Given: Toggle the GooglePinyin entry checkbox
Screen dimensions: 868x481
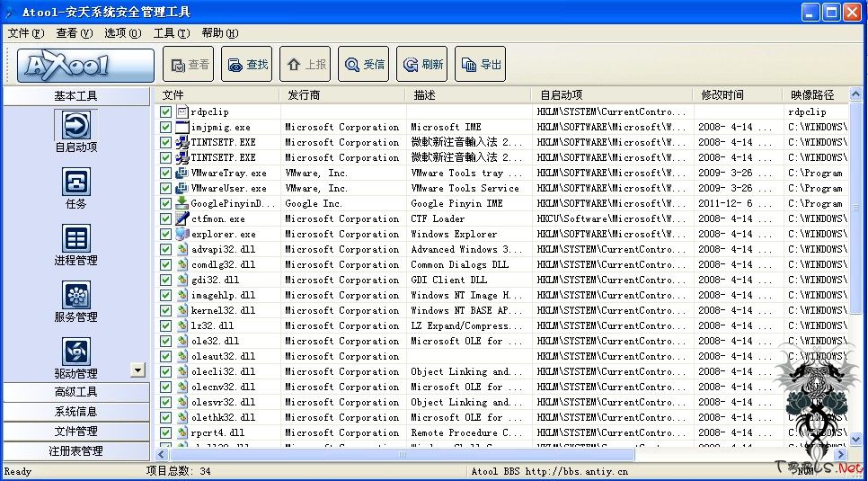Looking at the screenshot, I should pyautogui.click(x=165, y=203).
